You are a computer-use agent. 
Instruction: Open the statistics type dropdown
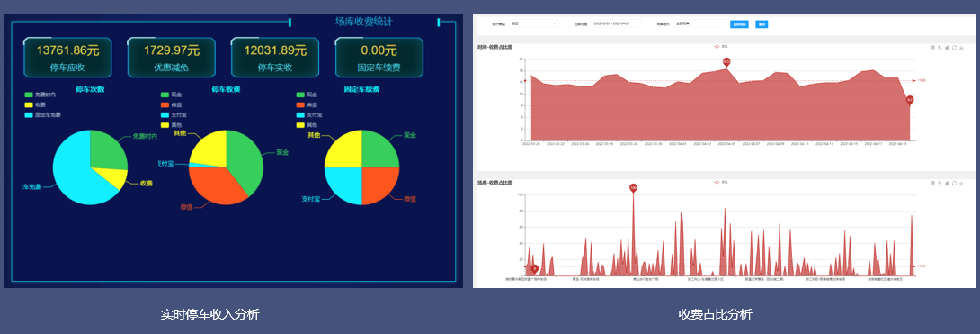[x=533, y=23]
